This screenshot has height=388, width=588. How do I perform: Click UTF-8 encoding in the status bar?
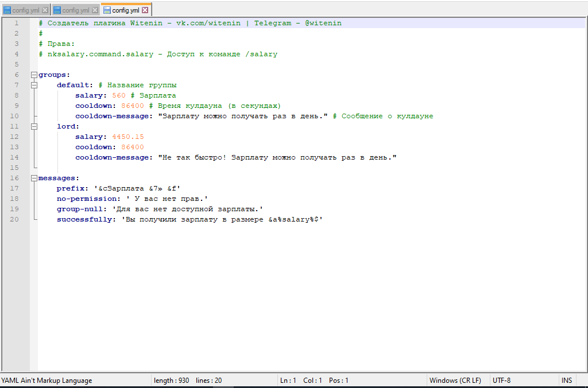pos(501,381)
